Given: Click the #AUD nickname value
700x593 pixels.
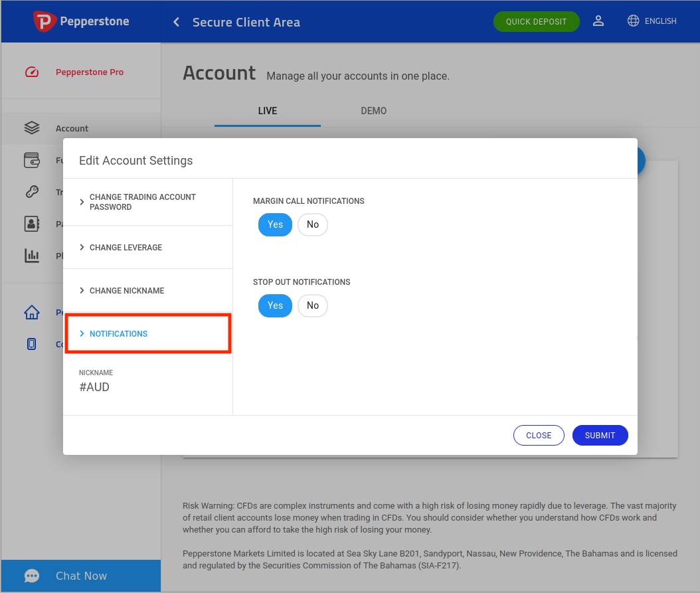Looking at the screenshot, I should tap(94, 387).
